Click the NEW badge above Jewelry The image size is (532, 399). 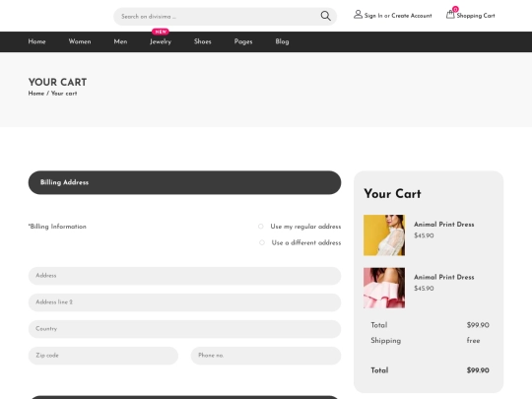pos(161,32)
